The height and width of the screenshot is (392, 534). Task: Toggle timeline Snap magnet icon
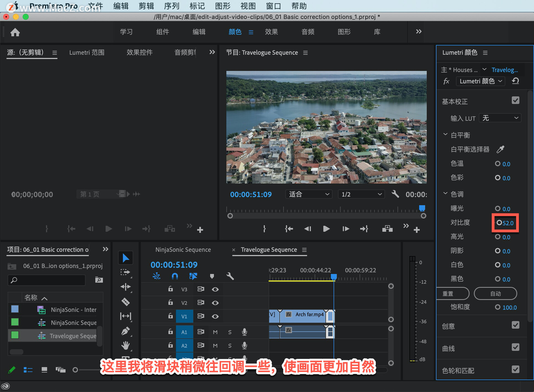click(x=175, y=276)
